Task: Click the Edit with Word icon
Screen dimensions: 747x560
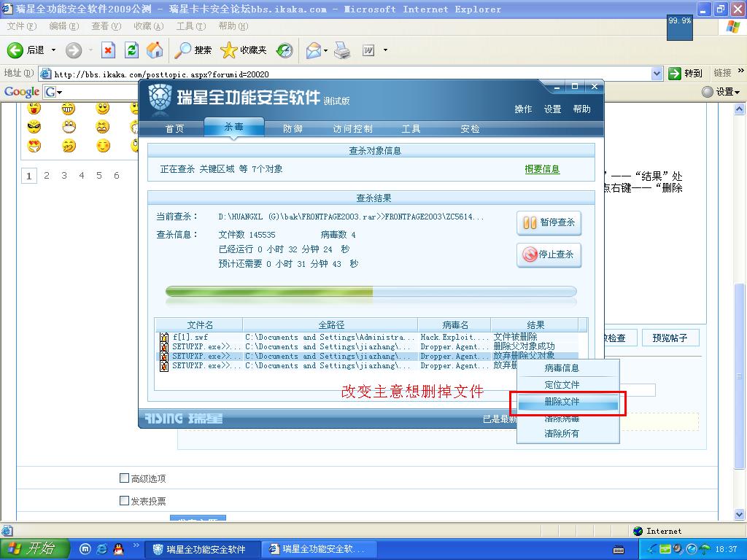Action: [x=368, y=50]
